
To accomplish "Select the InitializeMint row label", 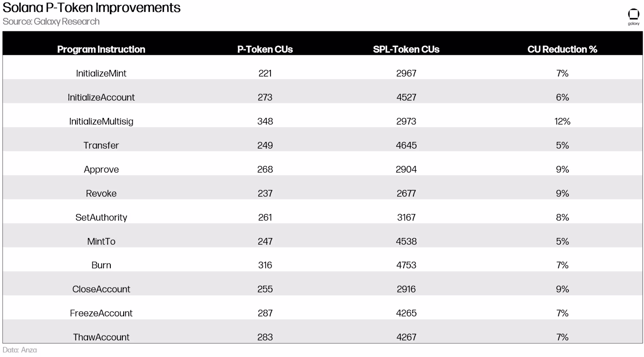I will [101, 73].
